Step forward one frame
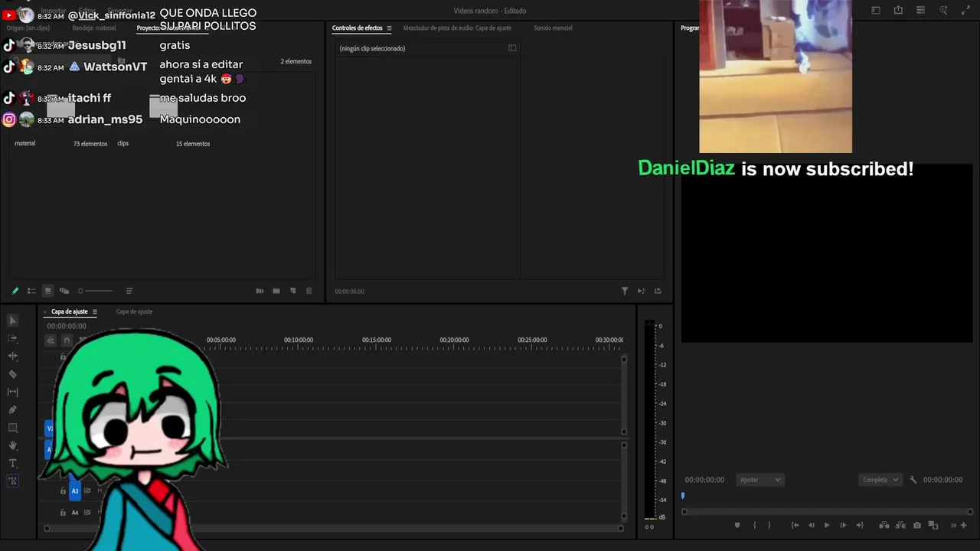 pyautogui.click(x=843, y=525)
